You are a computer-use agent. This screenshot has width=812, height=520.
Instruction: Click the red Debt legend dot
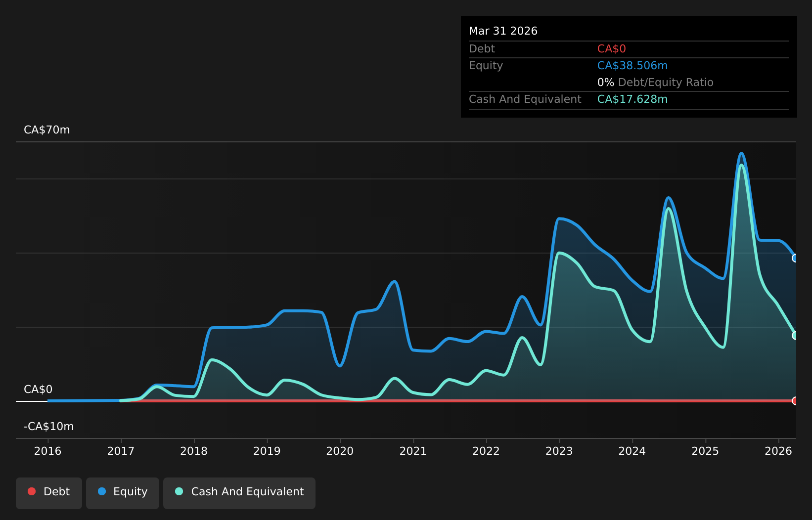click(x=32, y=491)
